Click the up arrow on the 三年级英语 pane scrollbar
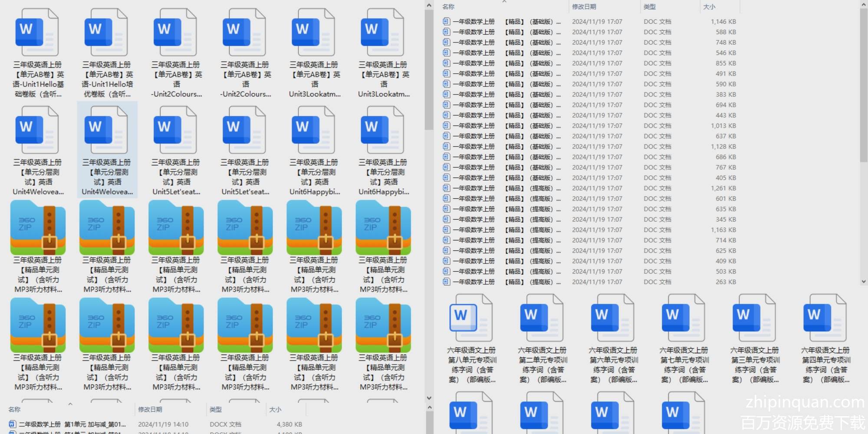Image resolution: width=868 pixels, height=434 pixels. [x=429, y=5]
